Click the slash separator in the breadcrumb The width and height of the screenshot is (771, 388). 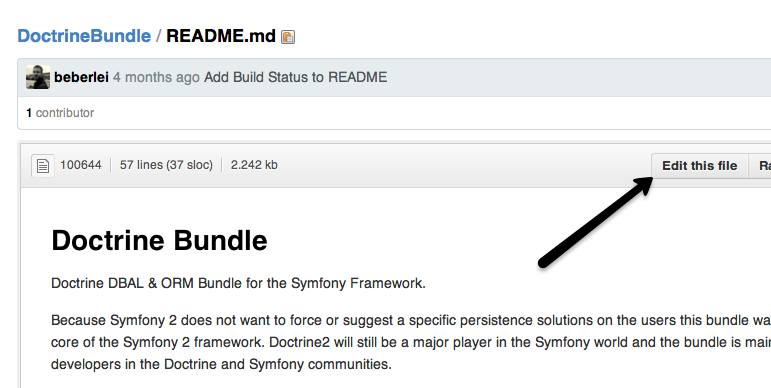click(x=158, y=36)
